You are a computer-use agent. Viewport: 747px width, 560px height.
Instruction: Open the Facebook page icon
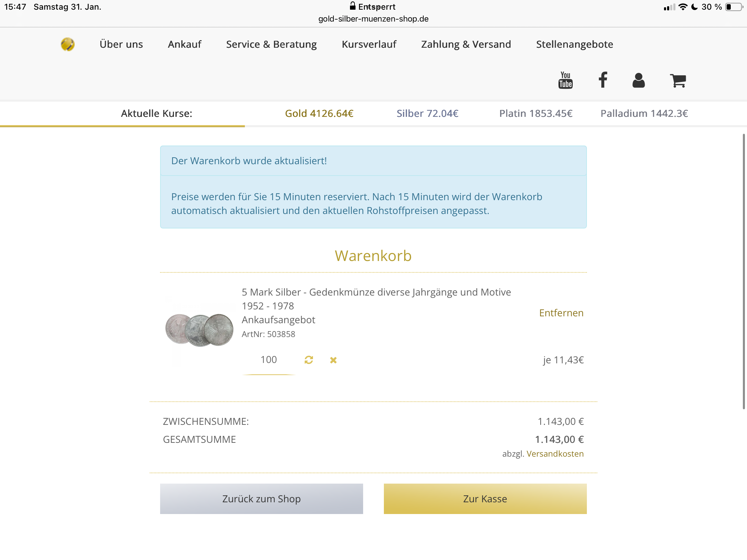pyautogui.click(x=603, y=80)
